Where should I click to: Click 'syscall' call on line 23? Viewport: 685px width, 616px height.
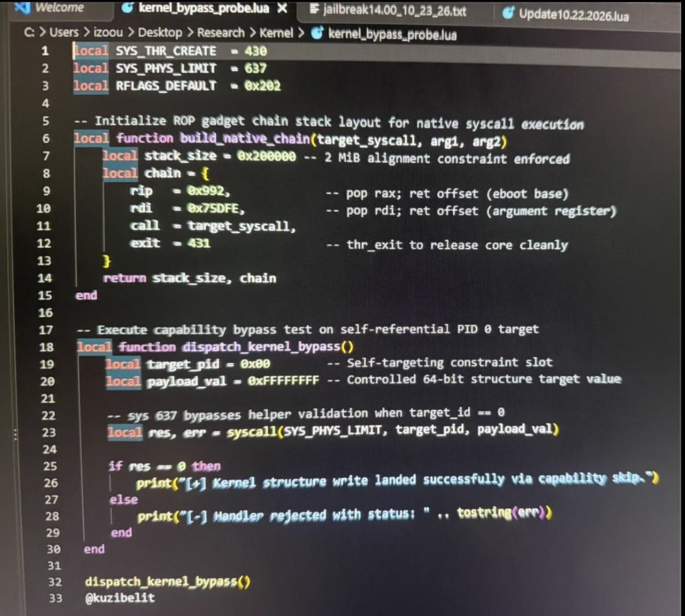(x=252, y=432)
